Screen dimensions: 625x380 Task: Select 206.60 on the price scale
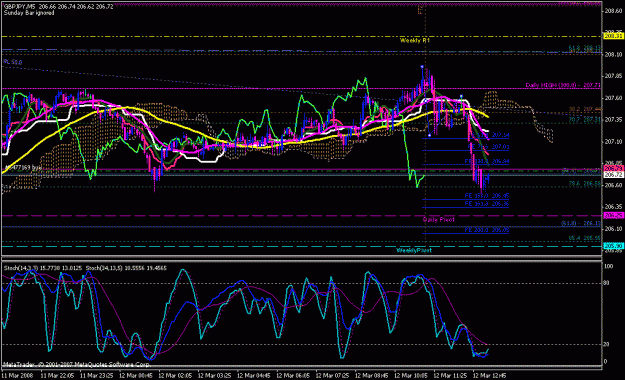pyautogui.click(x=613, y=185)
